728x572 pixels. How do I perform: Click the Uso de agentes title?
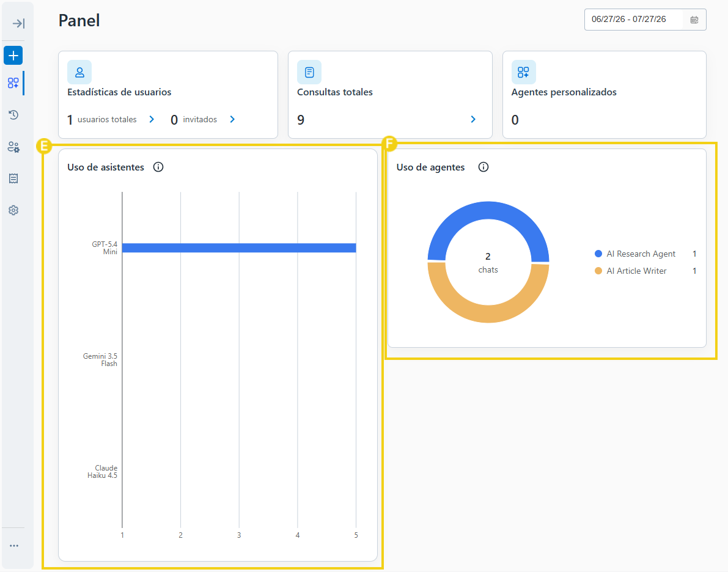[430, 167]
